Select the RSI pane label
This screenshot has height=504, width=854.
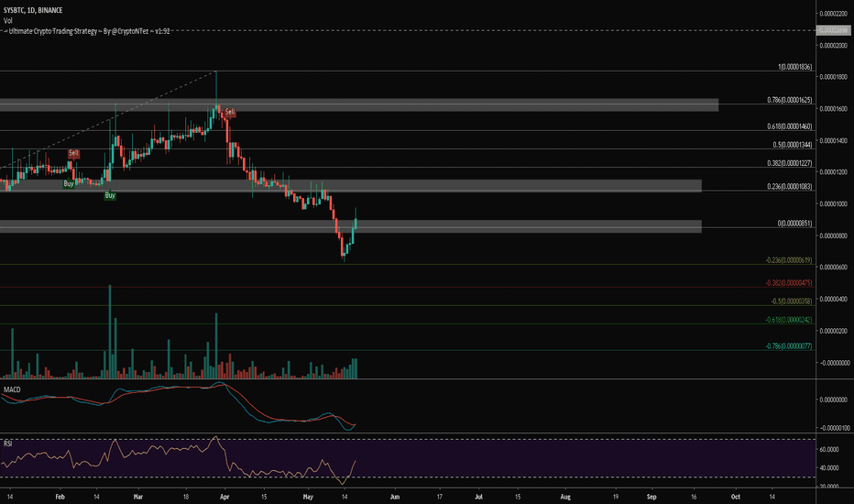[7, 444]
